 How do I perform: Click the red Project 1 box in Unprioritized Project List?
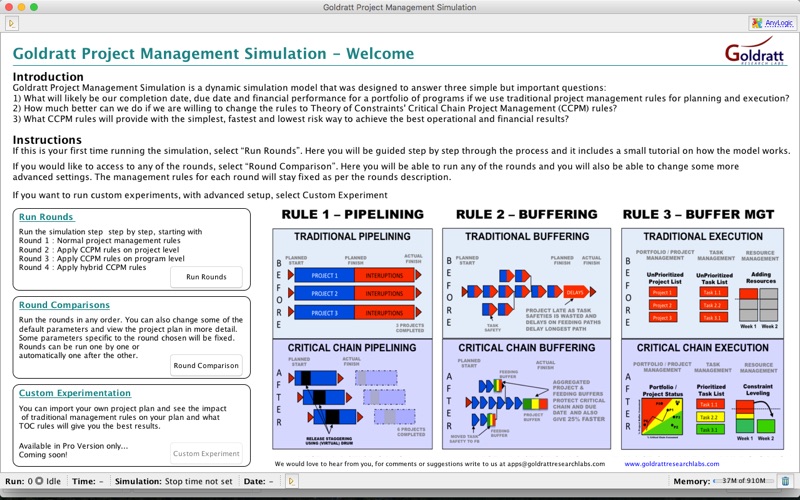coord(663,292)
